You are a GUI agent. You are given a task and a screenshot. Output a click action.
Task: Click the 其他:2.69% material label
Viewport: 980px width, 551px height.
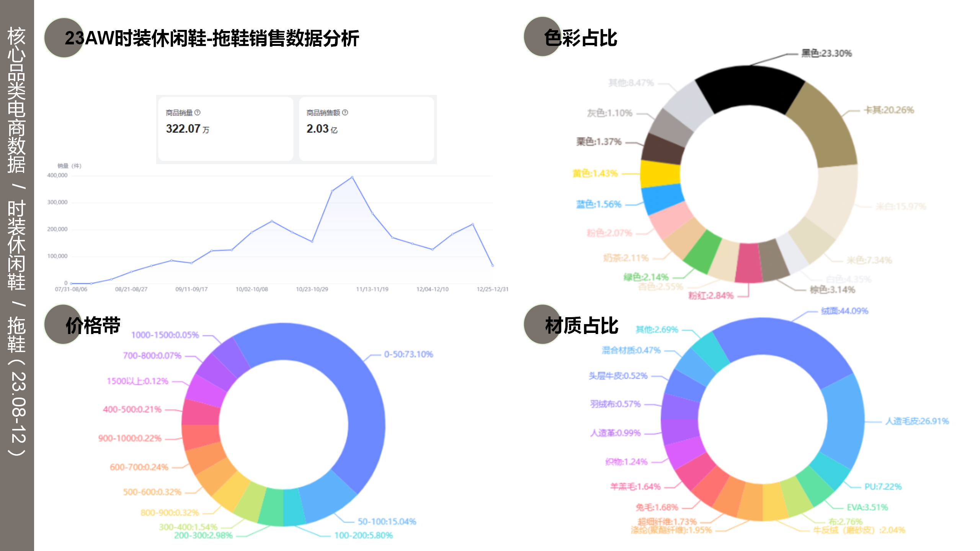click(x=657, y=330)
